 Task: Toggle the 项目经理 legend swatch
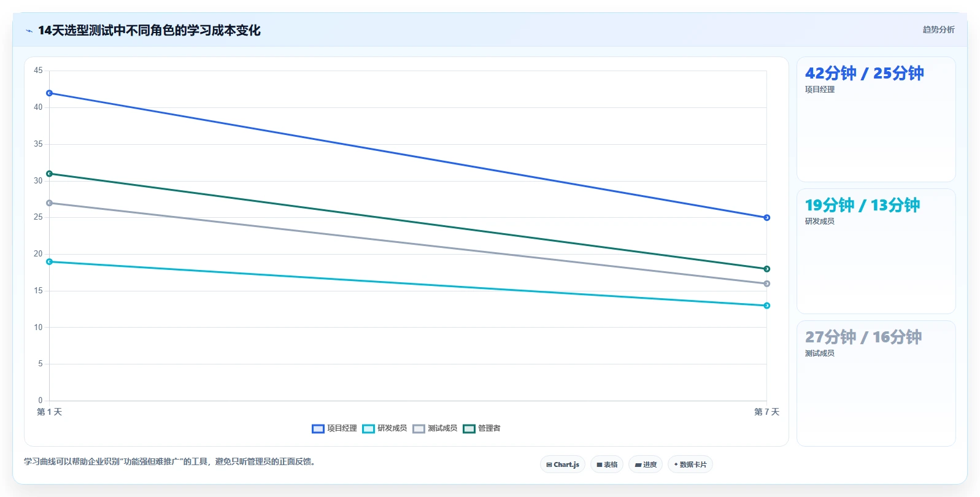(318, 429)
